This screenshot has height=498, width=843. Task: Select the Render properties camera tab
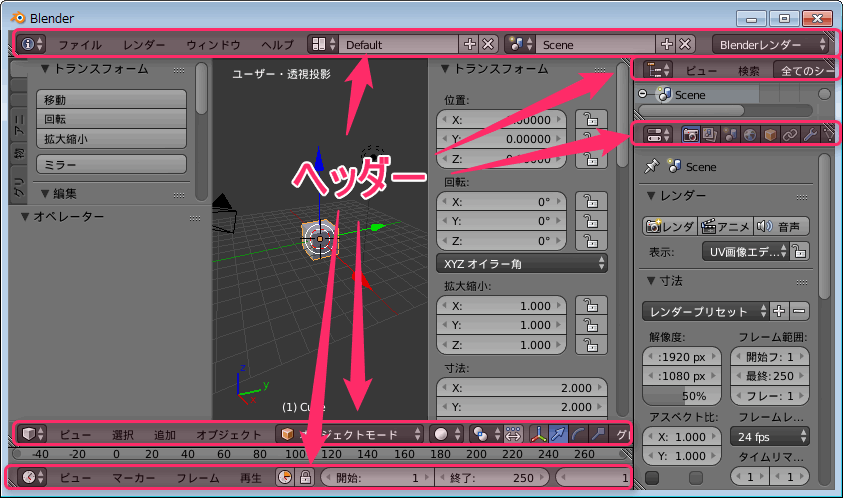tap(690, 134)
